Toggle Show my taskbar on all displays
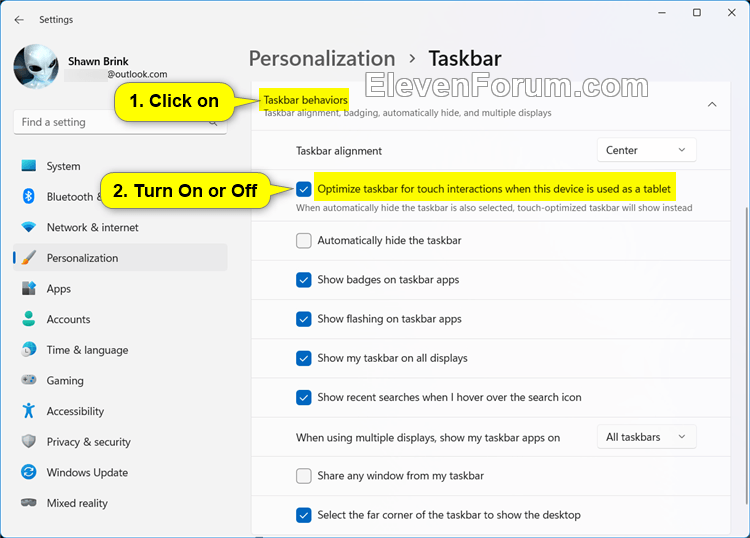Screen dimensions: 750x538 pyautogui.click(x=304, y=358)
